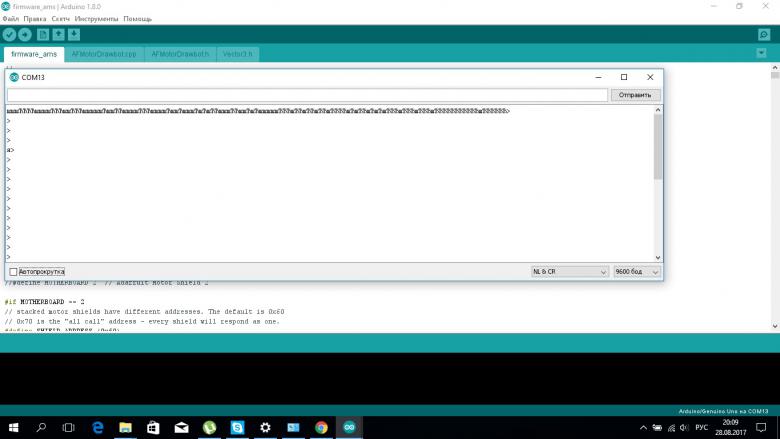Switch to AFMotorDrawbot.cpp tab
Image resolution: width=780 pixels, height=439 pixels.
tap(104, 54)
